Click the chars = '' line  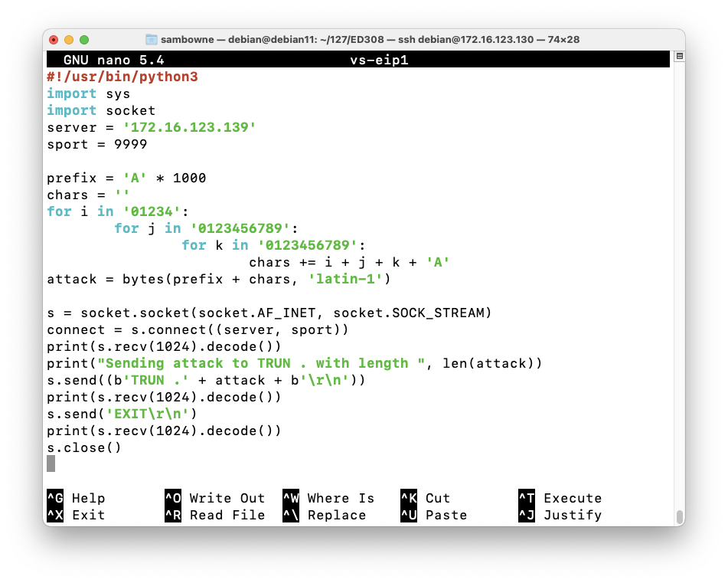(88, 195)
